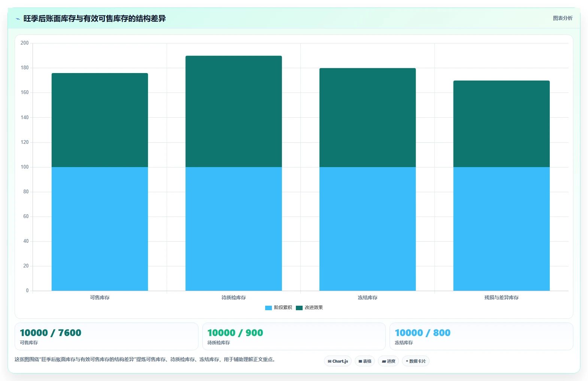Select the 数据卡片 tag chip
The image size is (588, 381).
(416, 361)
